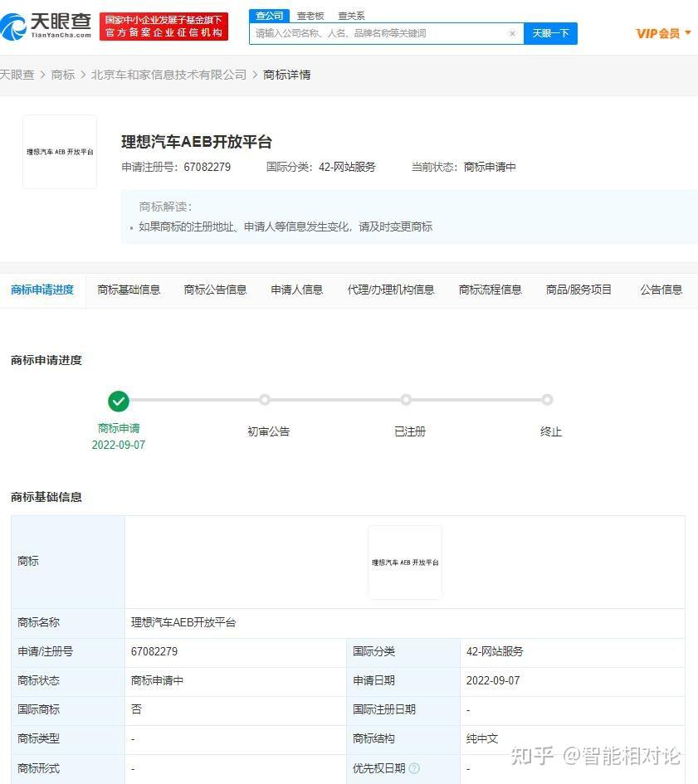The height and width of the screenshot is (784, 698).
Task: View the 商品/服务项目 tab
Action: 578,290
